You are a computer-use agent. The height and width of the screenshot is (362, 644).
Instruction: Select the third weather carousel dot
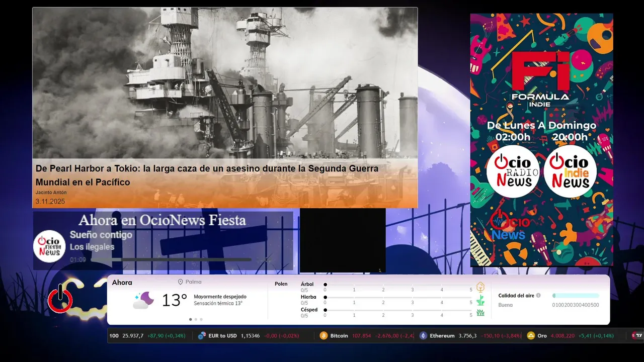click(201, 319)
